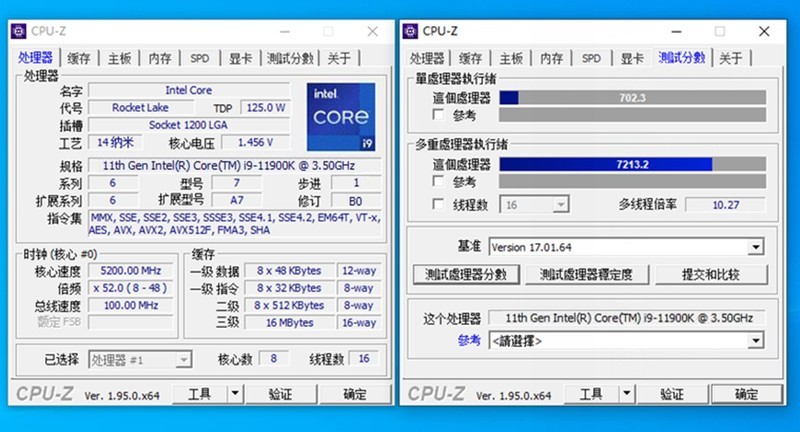Click the 修订 value B0
The image size is (800, 432).
[356, 200]
